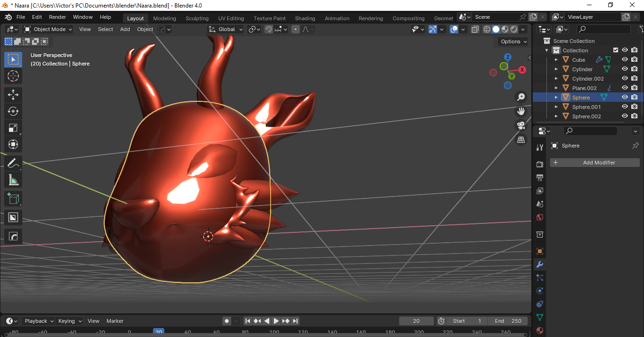Select the Add Cube tool
This screenshot has height=337, width=644.
13,199
